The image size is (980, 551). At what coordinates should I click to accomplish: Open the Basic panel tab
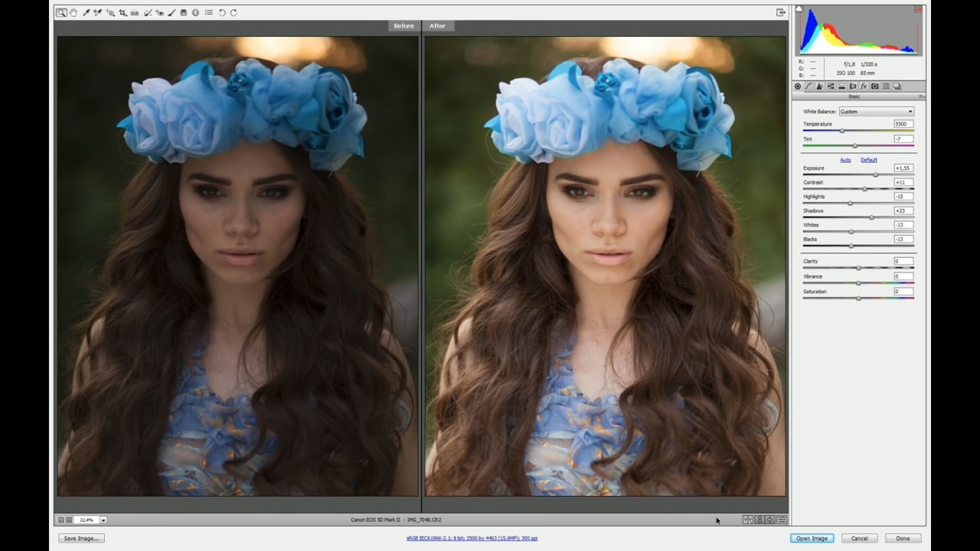coord(798,86)
